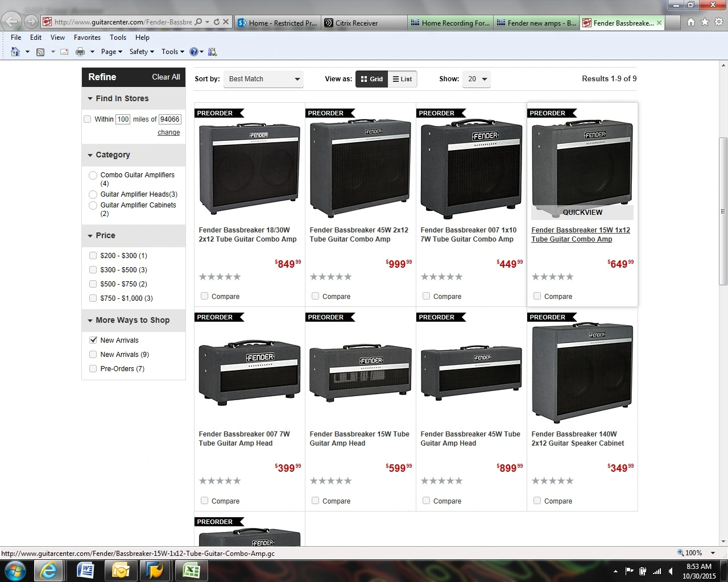Click the Research icon in command bar

point(212,52)
